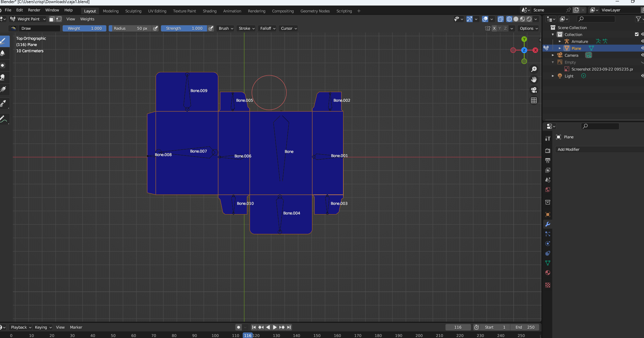Toggle the camera view icon
The image size is (644, 338).
point(534,90)
